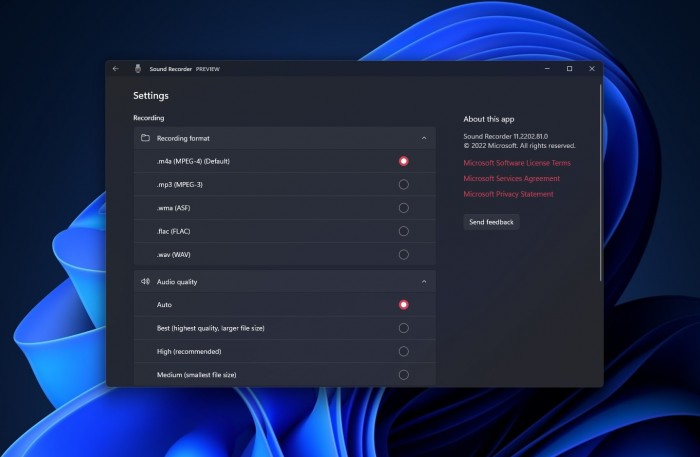Viewport: 700px width, 457px height.
Task: Select Best (highest quality) radio button
Action: 404,328
